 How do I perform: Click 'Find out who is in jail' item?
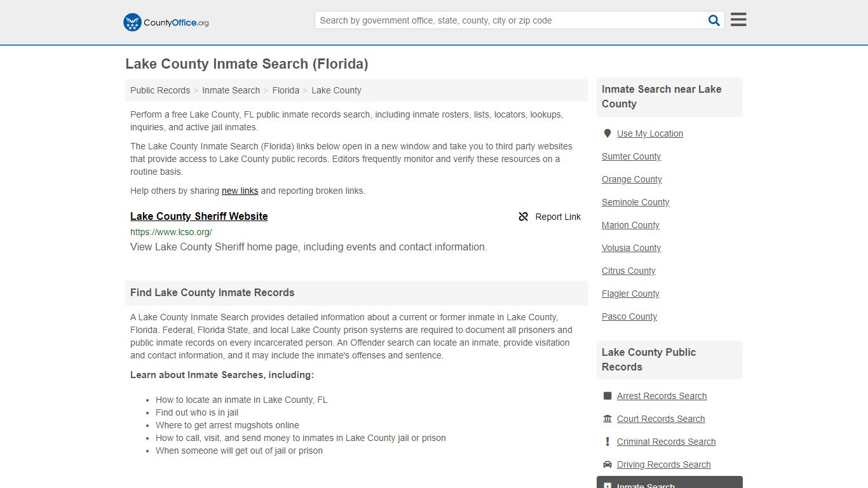tap(197, 412)
